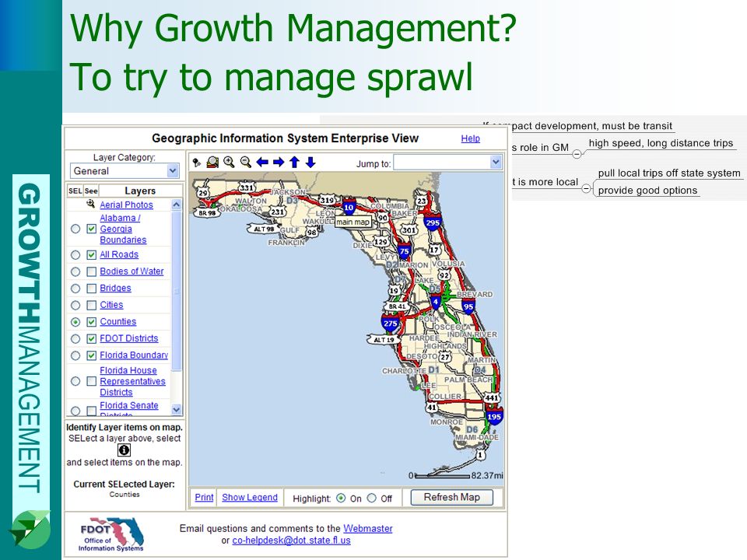747x560 pixels.
Task: Click Interstate 75 shield on map
Action: (x=404, y=251)
